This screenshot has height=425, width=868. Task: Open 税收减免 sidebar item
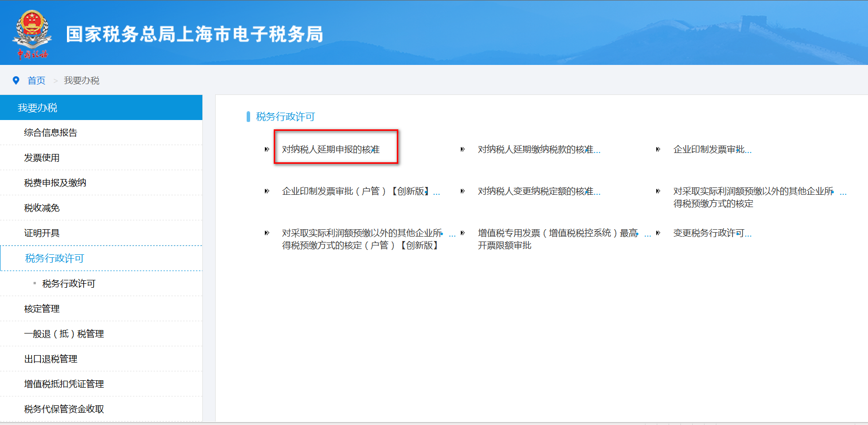point(101,208)
